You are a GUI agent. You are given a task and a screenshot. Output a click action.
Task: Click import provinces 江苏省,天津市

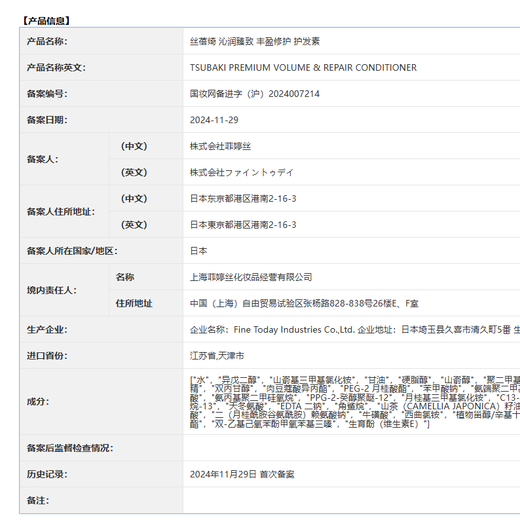(x=217, y=356)
